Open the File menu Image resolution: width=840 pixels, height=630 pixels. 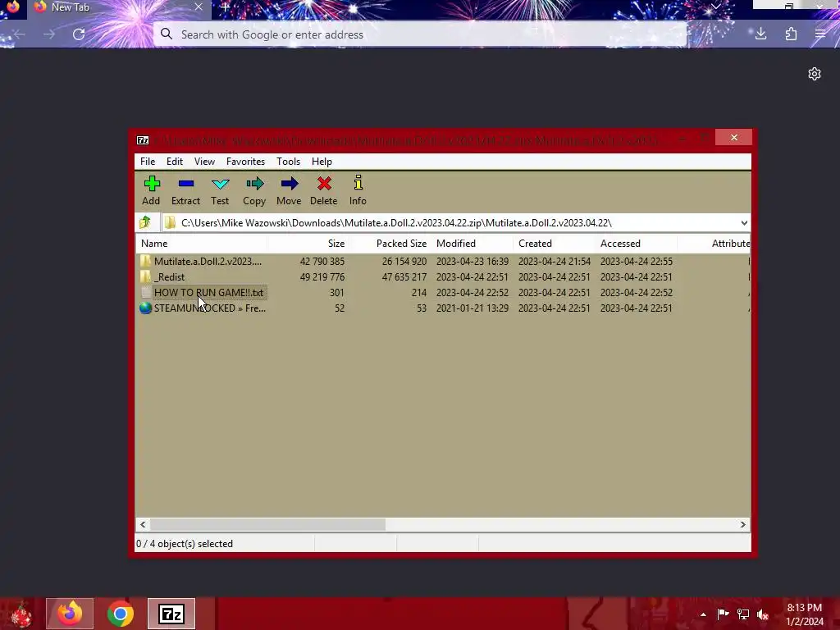click(148, 162)
